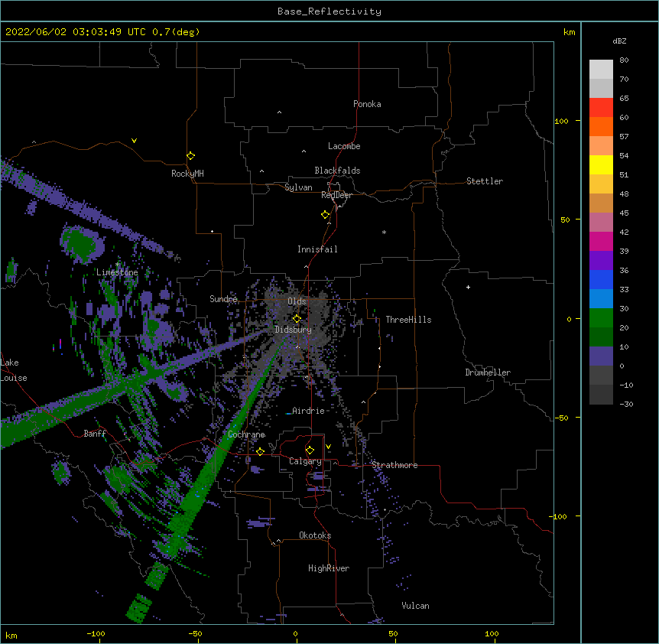659x644 pixels.
Task: Click the 2022/06/02 03:03:49 UTC timestamp
Action: pos(76,32)
